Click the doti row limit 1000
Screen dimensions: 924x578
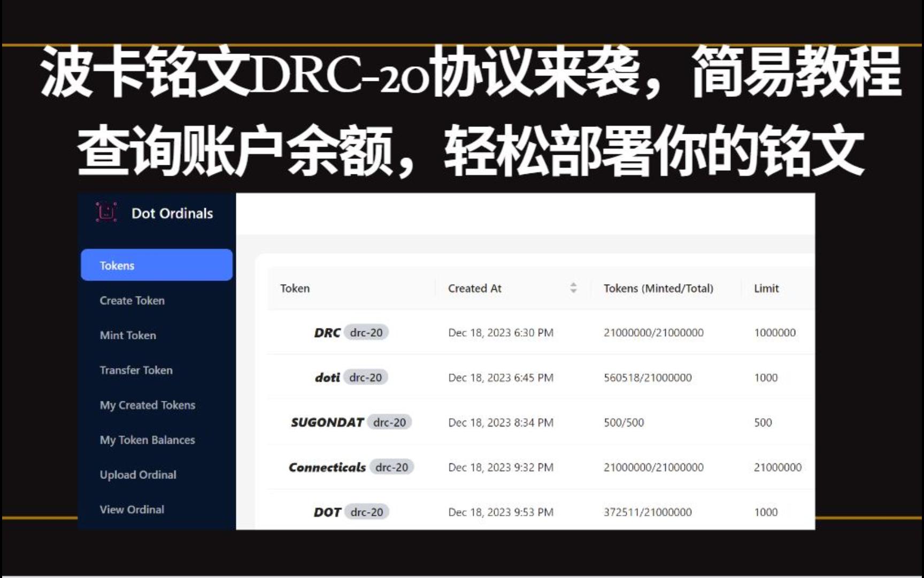point(766,378)
